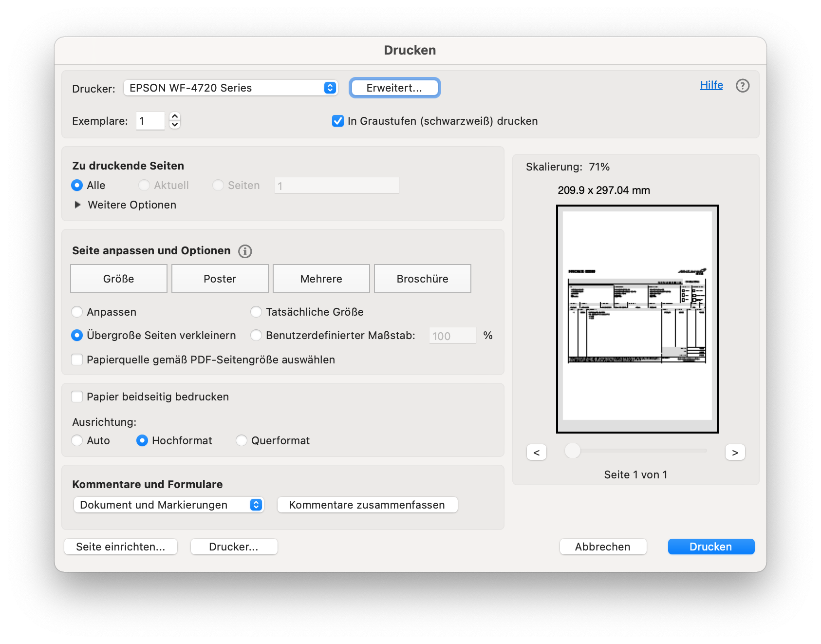Open the Drucker printer dropdown

tap(230, 88)
